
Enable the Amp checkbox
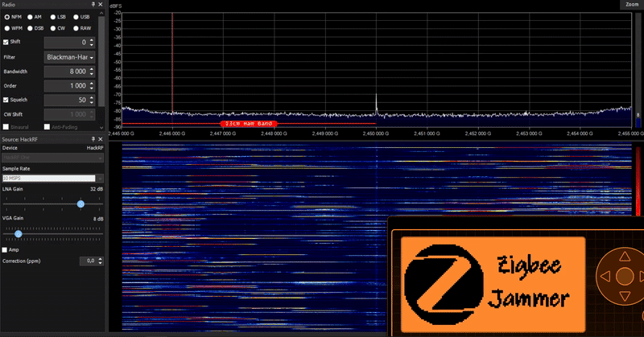5,249
